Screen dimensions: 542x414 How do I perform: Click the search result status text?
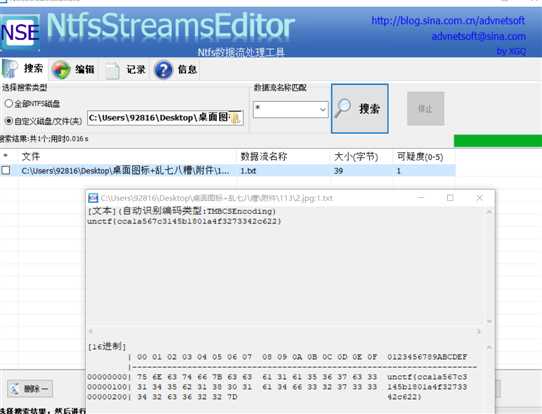click(x=44, y=139)
